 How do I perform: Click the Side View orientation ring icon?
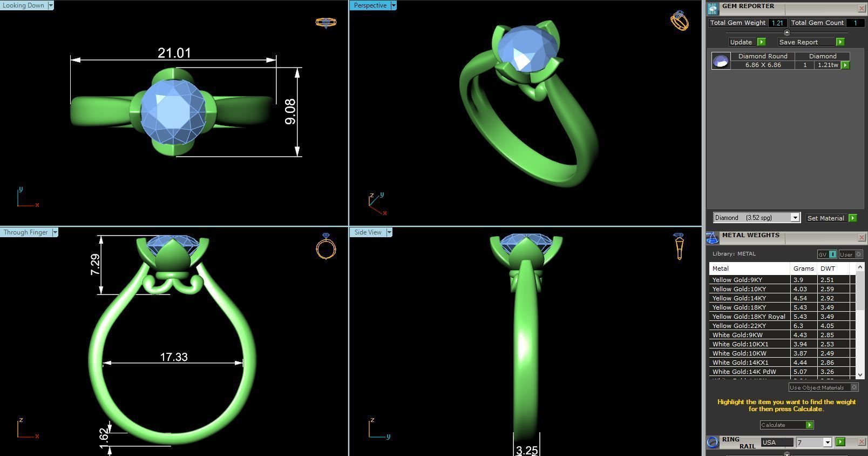(x=679, y=246)
